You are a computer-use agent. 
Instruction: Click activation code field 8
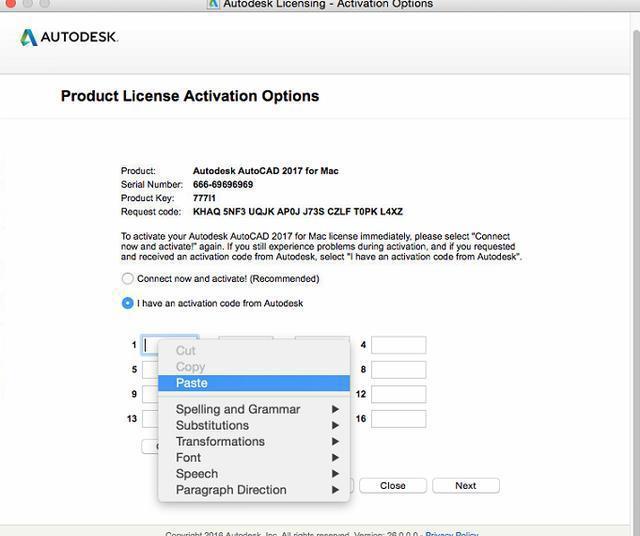pyautogui.click(x=398, y=370)
